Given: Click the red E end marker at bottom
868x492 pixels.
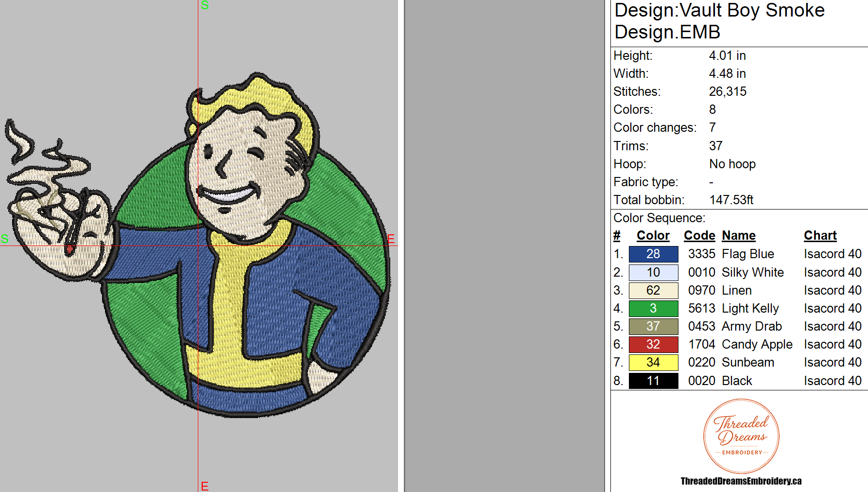Looking at the screenshot, I should click(x=205, y=486).
